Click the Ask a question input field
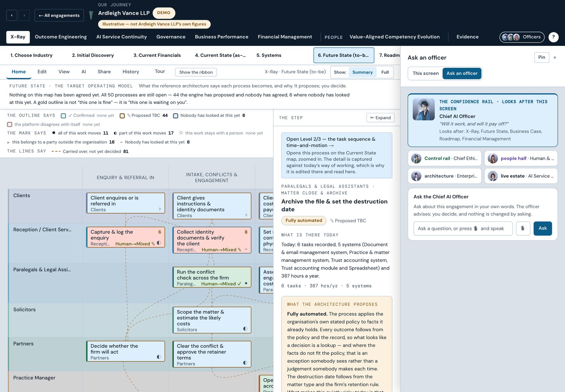Image resolution: width=565 pixels, height=392 pixels. click(463, 228)
